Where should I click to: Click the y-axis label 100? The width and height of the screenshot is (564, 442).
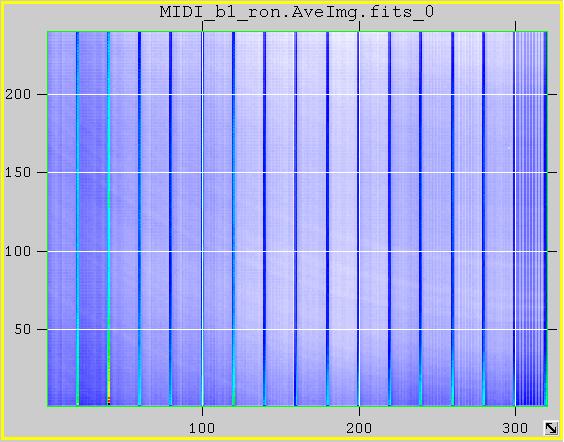(18, 251)
